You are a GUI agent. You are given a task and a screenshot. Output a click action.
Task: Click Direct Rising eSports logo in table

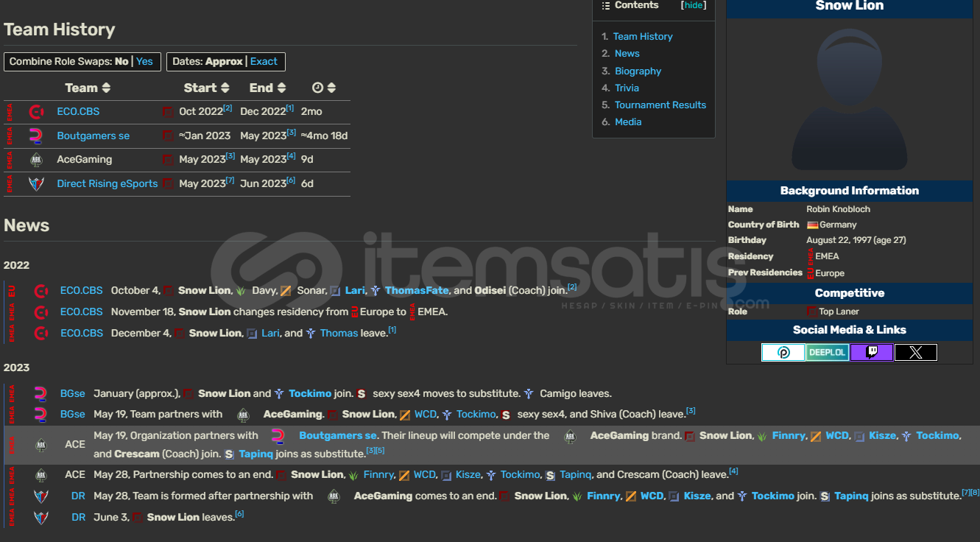36,183
